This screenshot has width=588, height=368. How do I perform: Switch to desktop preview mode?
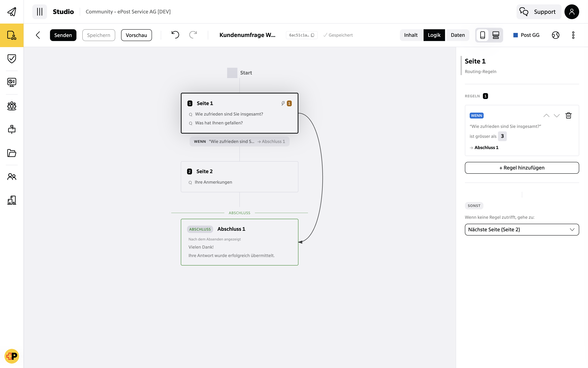click(x=496, y=35)
